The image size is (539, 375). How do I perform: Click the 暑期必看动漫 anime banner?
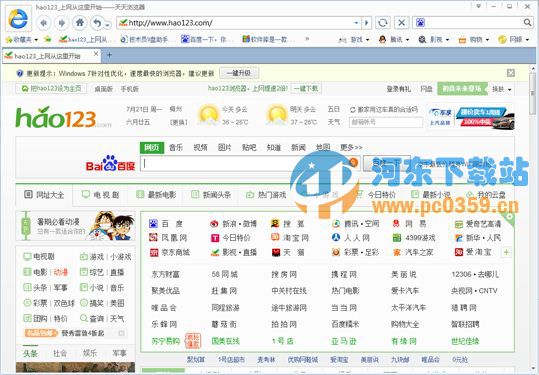coord(76,226)
